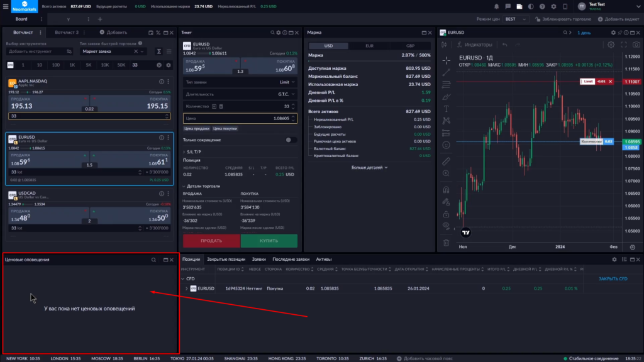Open the Активы tab
Screen dimensions: 644x362
pyautogui.click(x=324, y=260)
